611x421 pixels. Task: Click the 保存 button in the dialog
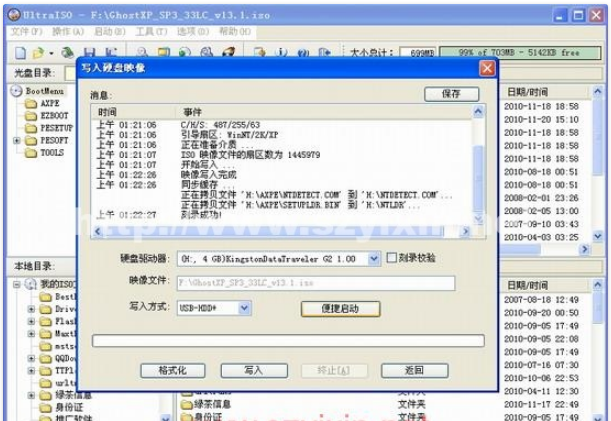coord(451,94)
